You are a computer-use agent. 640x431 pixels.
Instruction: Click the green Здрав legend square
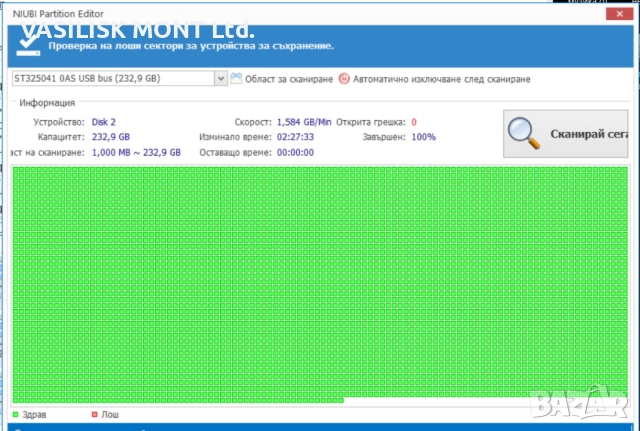coord(14,414)
